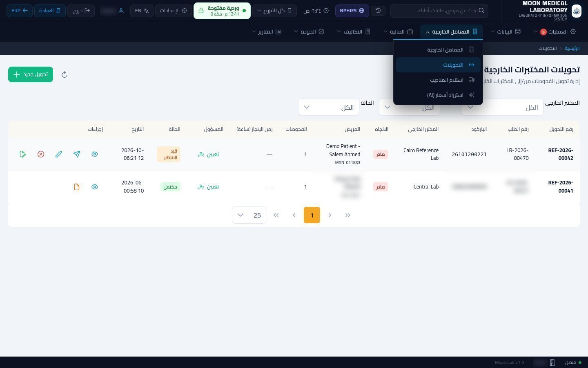Select المعامل الخارجية menu entry
This screenshot has width=588, height=368.
pyautogui.click(x=439, y=50)
